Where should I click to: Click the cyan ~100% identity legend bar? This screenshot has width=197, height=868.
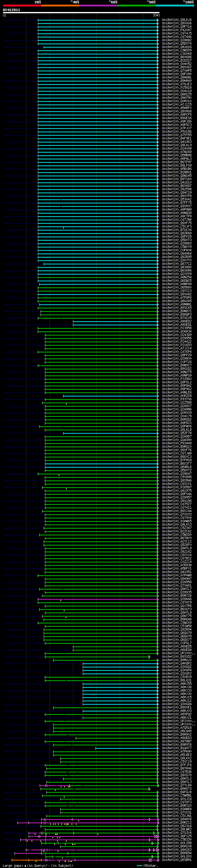click(175, 6)
